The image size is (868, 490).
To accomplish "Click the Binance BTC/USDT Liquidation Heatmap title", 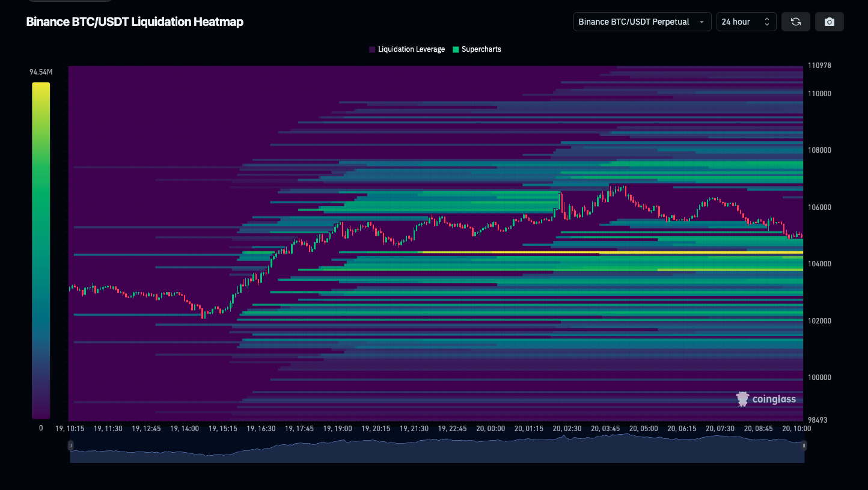I will tap(135, 22).
